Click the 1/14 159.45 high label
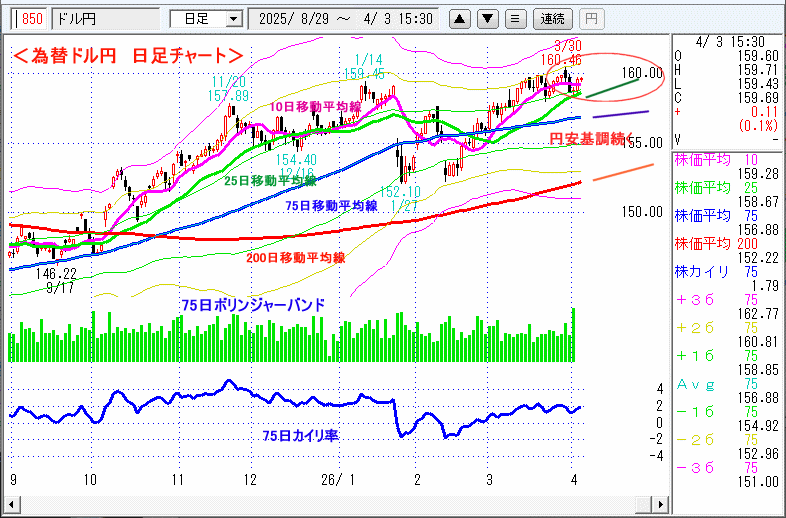 tap(364, 67)
